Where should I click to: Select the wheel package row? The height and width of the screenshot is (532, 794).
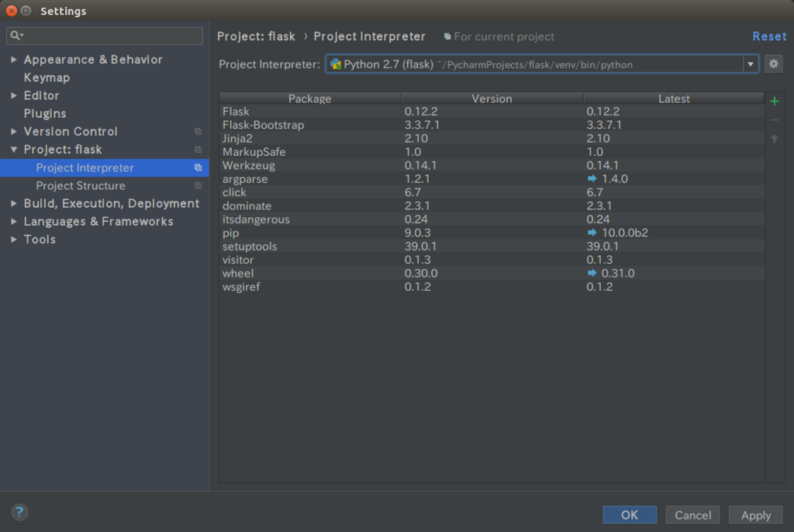[x=492, y=273]
